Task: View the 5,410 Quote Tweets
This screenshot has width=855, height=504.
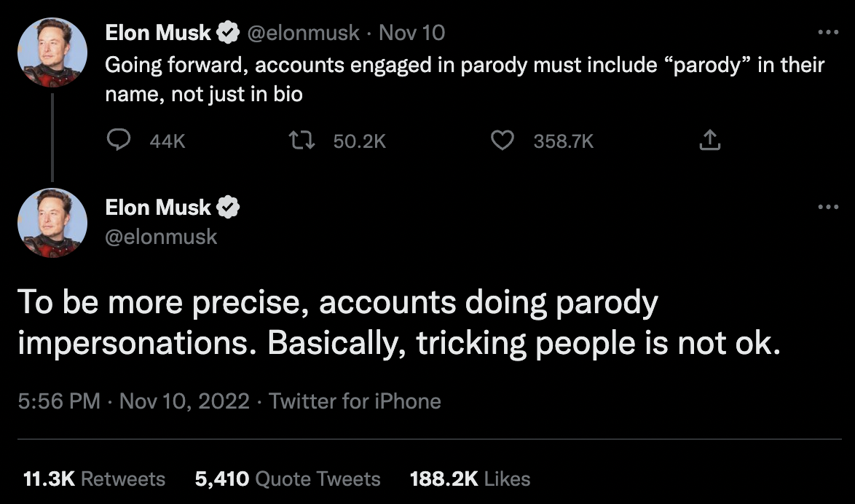Action: point(288,479)
